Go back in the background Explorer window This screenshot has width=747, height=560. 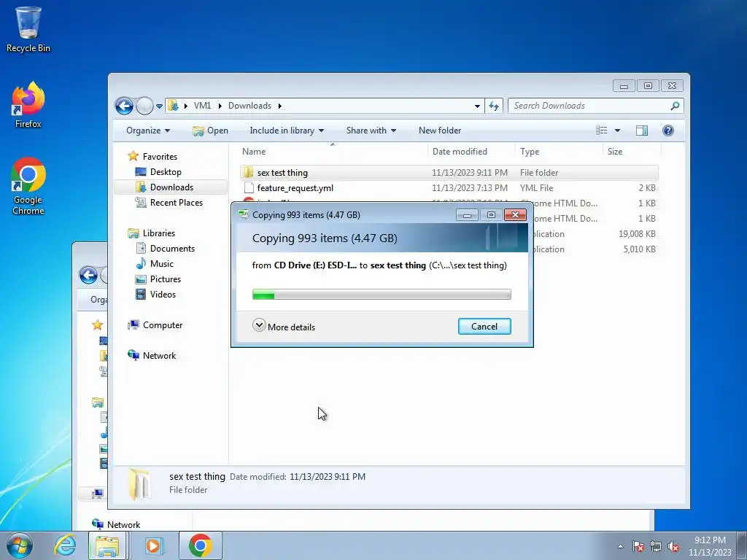(88, 275)
